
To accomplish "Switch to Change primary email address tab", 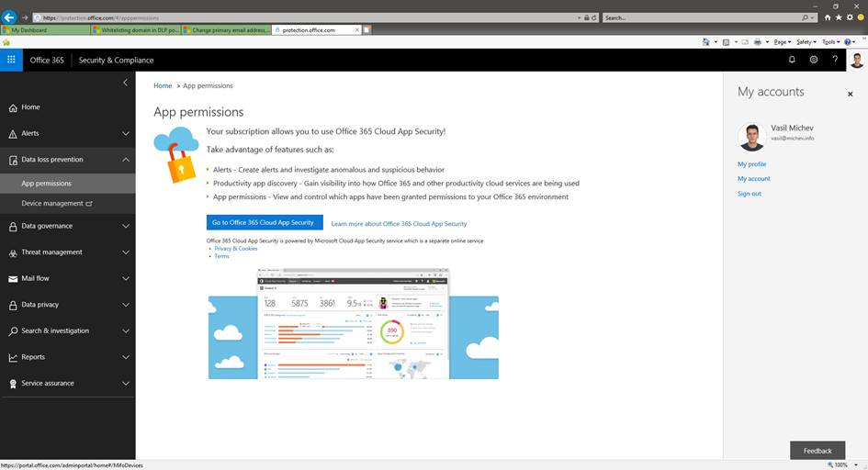I will (x=227, y=30).
